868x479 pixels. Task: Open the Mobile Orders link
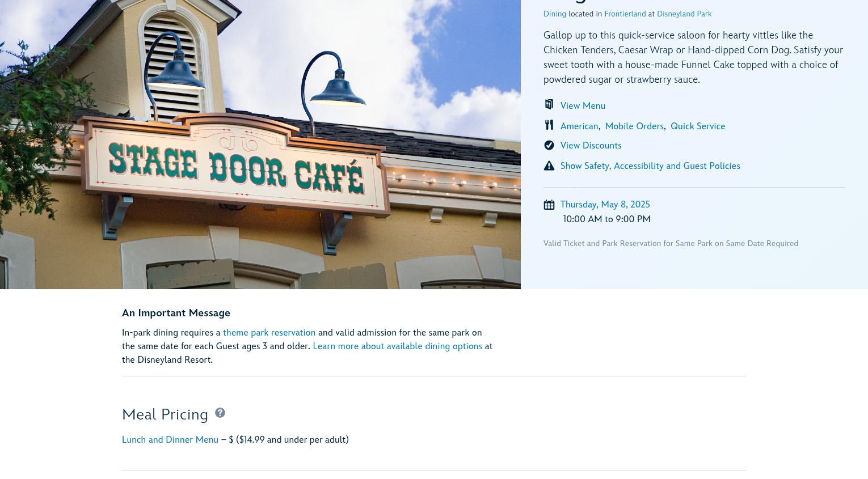[x=634, y=126]
